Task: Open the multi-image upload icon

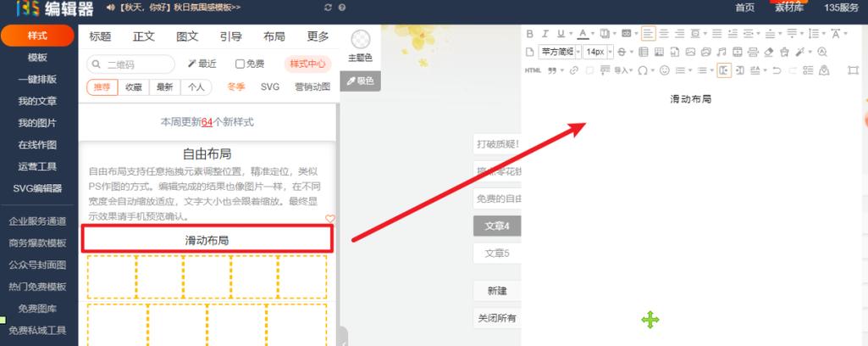Action: (x=705, y=52)
